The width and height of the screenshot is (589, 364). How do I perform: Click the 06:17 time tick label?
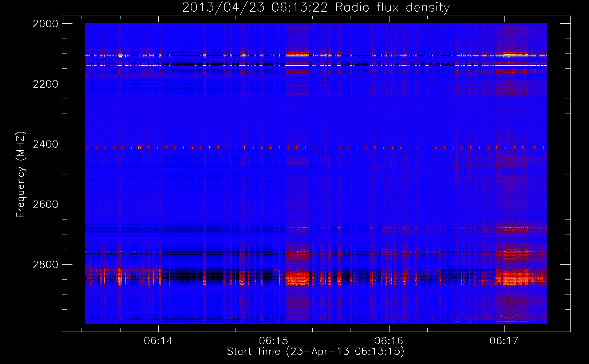[x=504, y=341]
